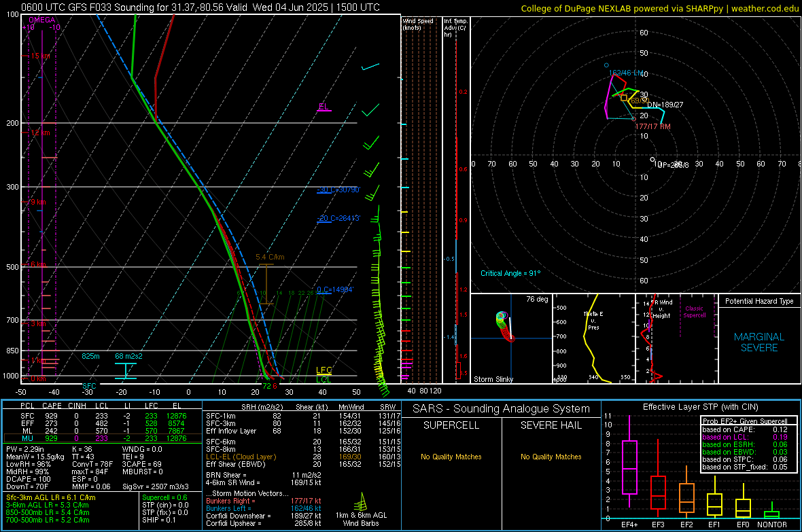802x532 pixels.
Task: Click the SFC-1km kinematics row
Action: pos(303,416)
